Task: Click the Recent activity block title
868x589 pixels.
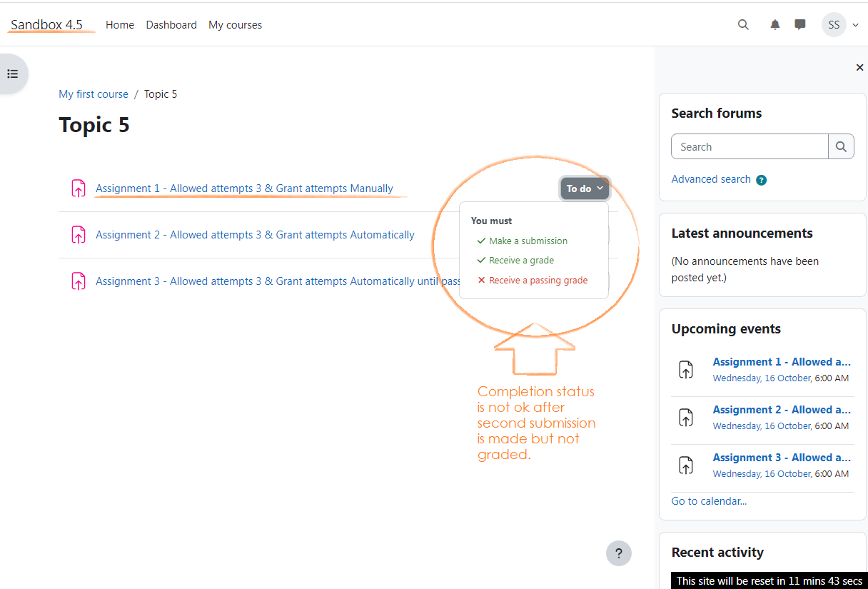Action: coord(717,553)
